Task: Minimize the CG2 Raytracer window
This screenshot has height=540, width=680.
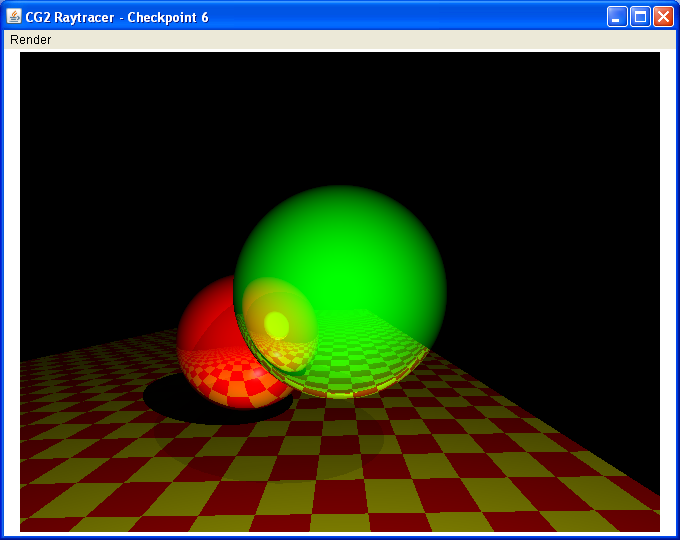Action: click(x=618, y=17)
